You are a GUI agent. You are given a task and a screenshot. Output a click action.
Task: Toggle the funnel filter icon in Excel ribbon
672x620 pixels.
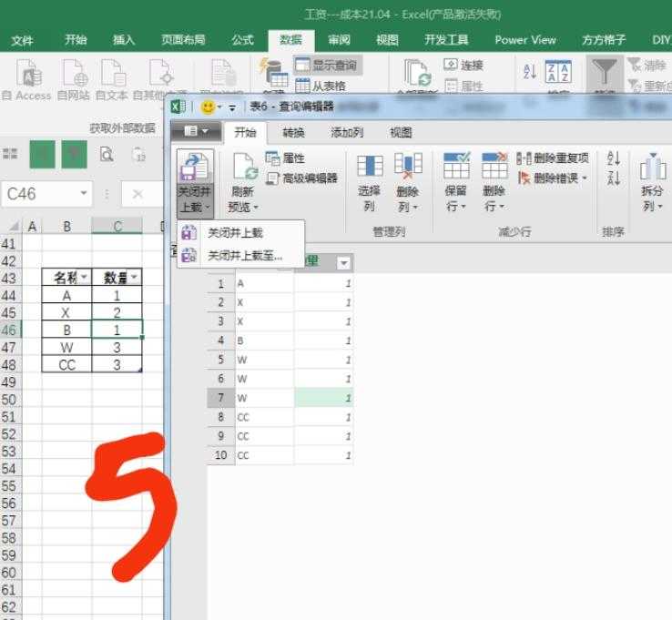point(604,71)
